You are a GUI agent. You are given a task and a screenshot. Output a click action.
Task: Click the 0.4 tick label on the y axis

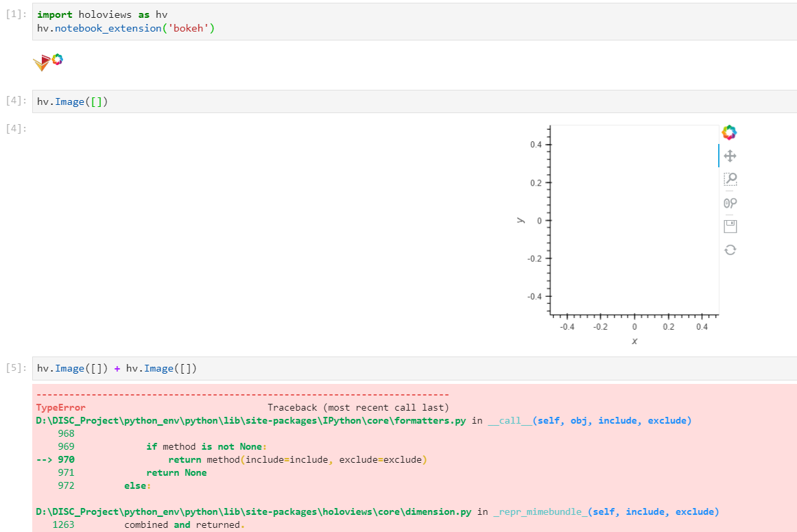[x=536, y=145]
